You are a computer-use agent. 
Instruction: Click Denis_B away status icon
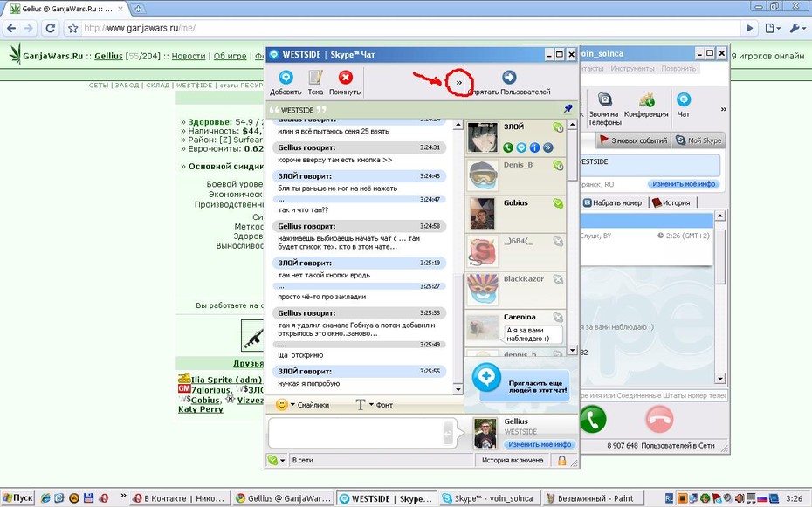(x=558, y=166)
